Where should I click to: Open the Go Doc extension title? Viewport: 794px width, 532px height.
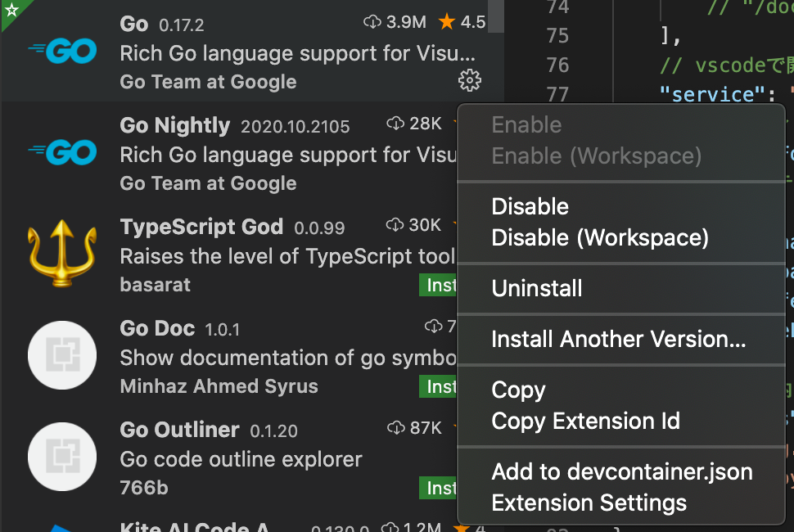(157, 328)
